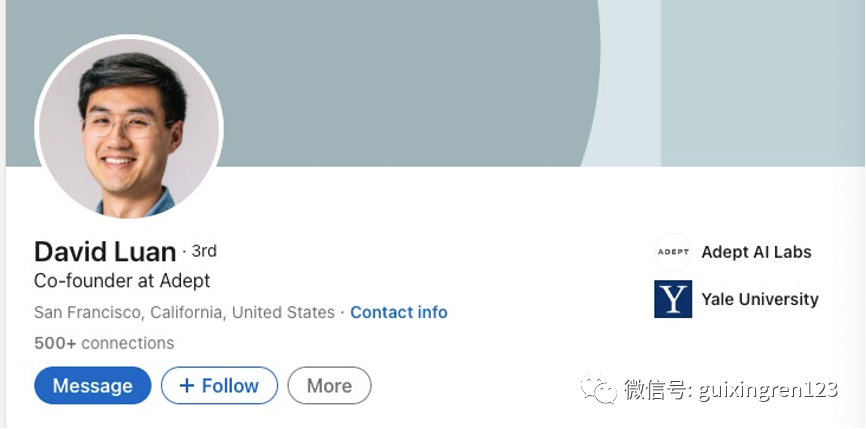Click the WeChat logo watermark icon
This screenshot has height=429, width=866.
(599, 390)
